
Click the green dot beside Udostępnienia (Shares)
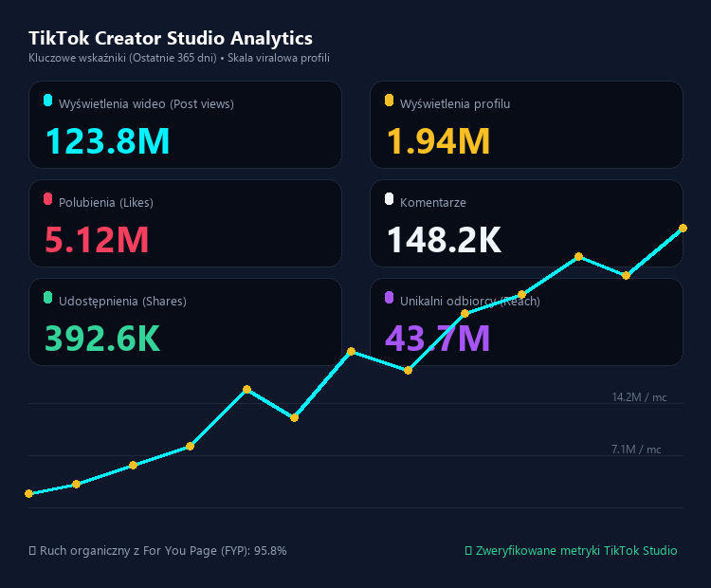[47, 298]
